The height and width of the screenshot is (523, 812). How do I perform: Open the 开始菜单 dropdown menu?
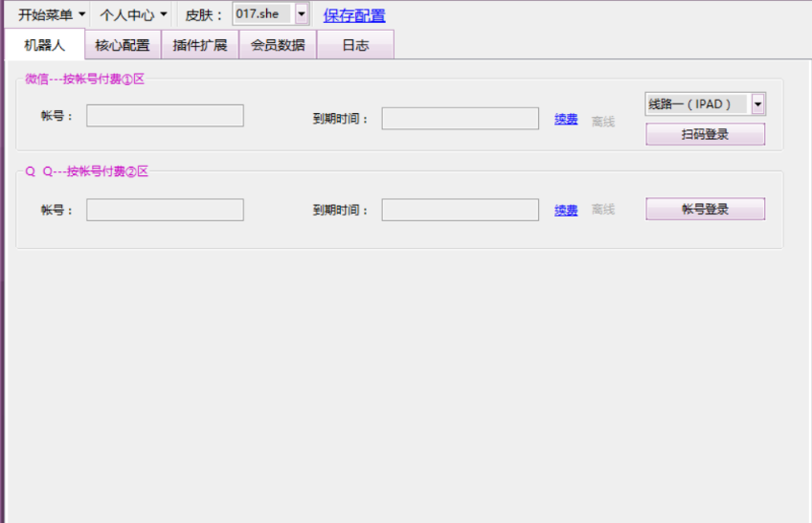click(51, 14)
